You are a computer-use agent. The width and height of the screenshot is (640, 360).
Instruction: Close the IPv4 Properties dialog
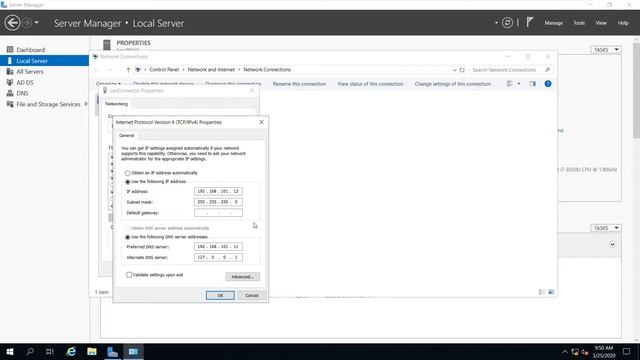[x=262, y=122]
